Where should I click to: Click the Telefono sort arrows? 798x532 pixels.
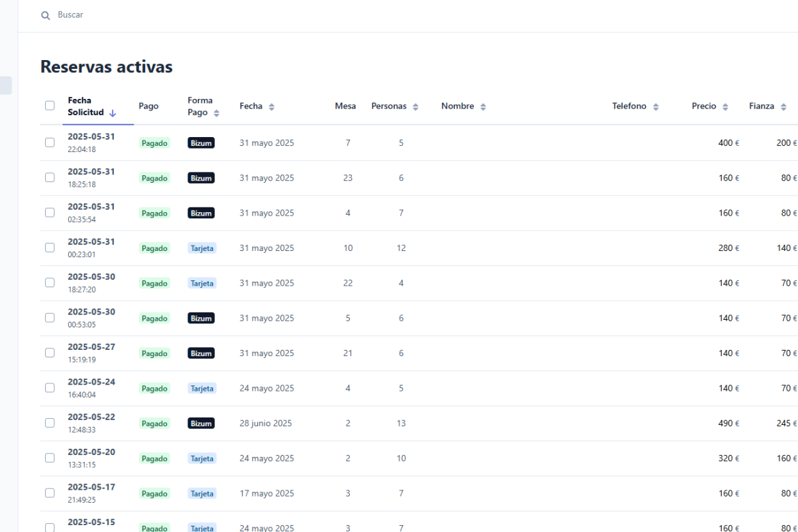tap(655, 107)
